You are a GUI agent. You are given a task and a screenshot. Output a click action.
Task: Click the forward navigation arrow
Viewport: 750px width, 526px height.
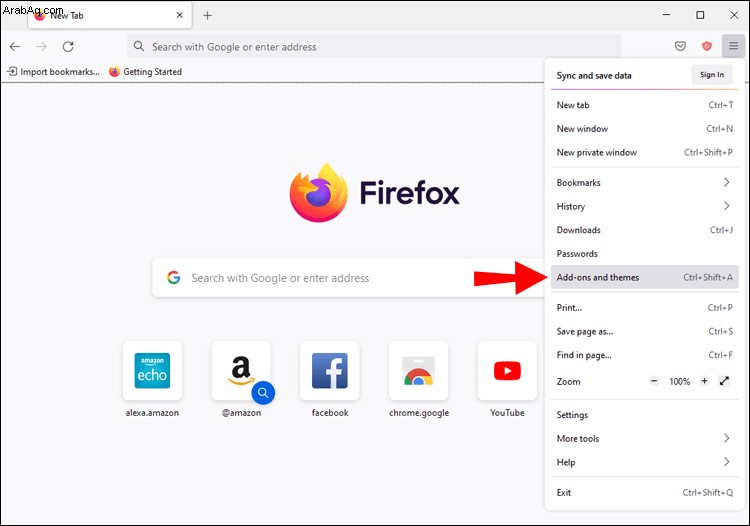[x=42, y=46]
